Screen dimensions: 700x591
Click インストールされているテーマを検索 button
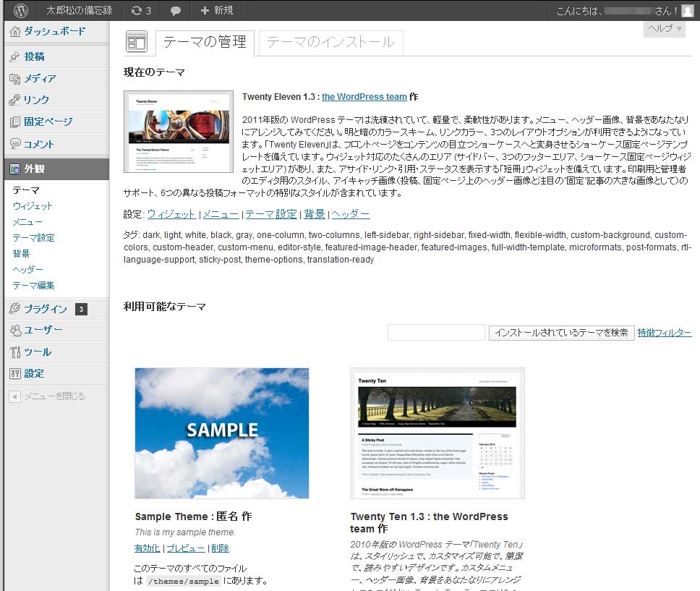pyautogui.click(x=562, y=333)
